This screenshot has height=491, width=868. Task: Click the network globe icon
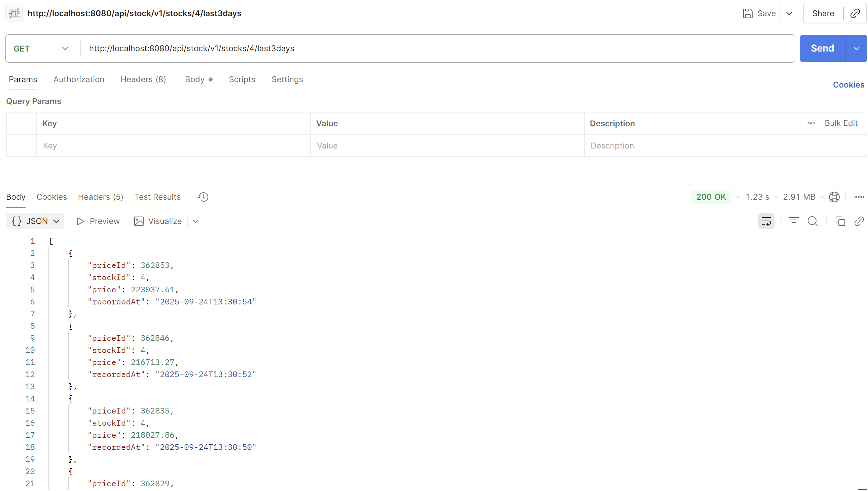coord(834,197)
